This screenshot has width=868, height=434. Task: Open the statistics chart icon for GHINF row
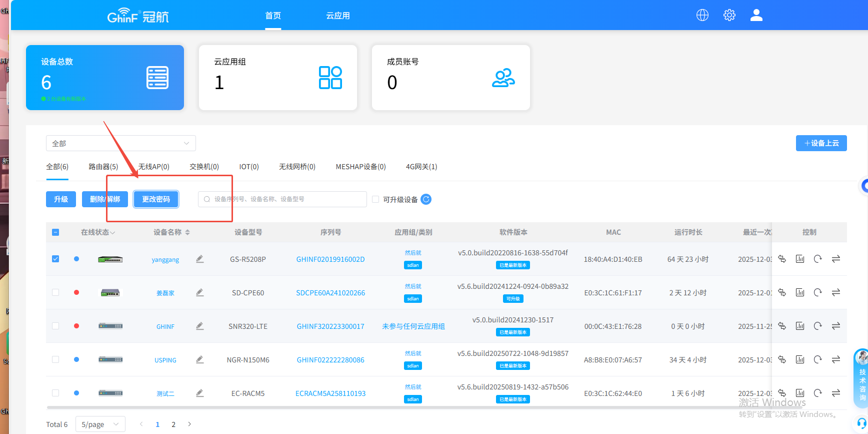click(800, 326)
